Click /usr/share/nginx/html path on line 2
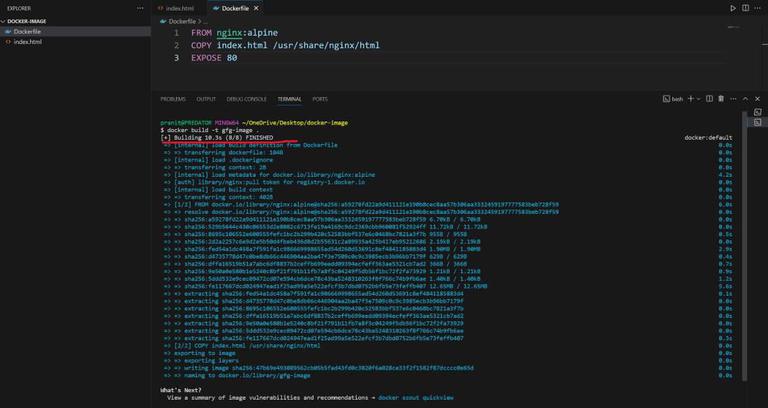 point(326,46)
